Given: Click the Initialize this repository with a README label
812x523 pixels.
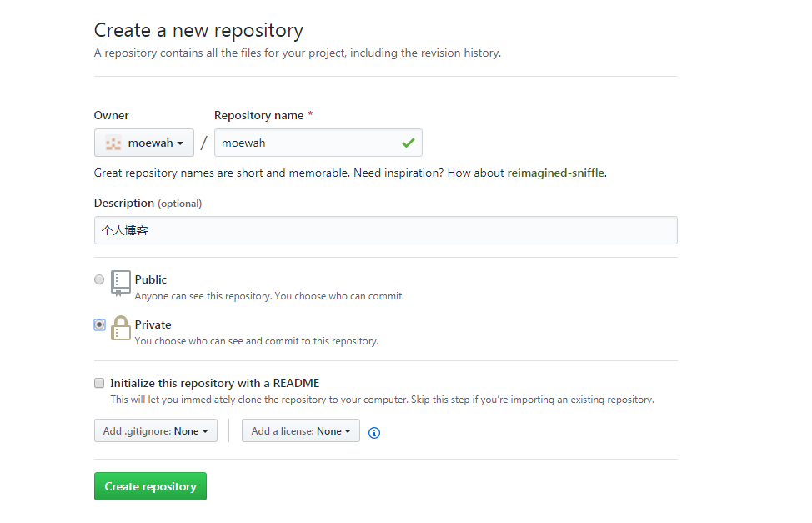Looking at the screenshot, I should point(215,383).
